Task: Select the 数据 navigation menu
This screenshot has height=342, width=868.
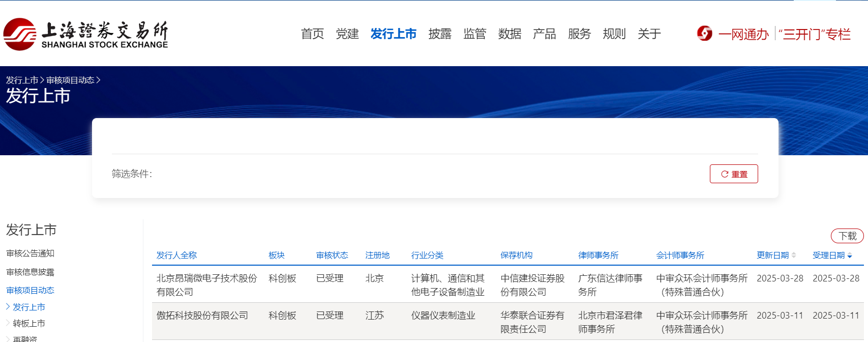Action: click(x=510, y=34)
